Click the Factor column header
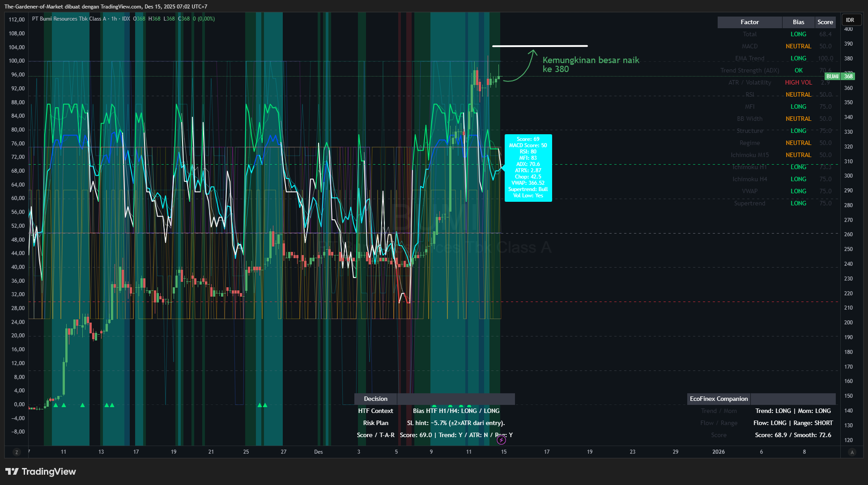The image size is (868, 485). (749, 22)
